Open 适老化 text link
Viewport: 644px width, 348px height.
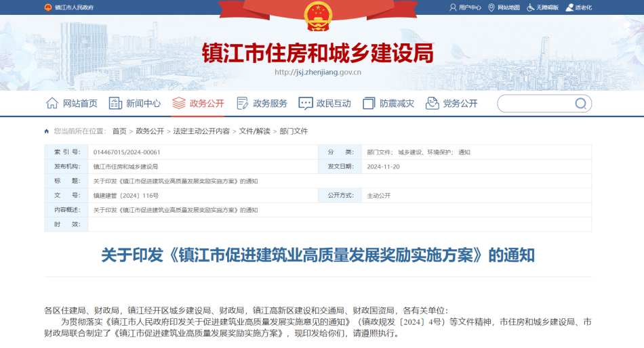584,7
